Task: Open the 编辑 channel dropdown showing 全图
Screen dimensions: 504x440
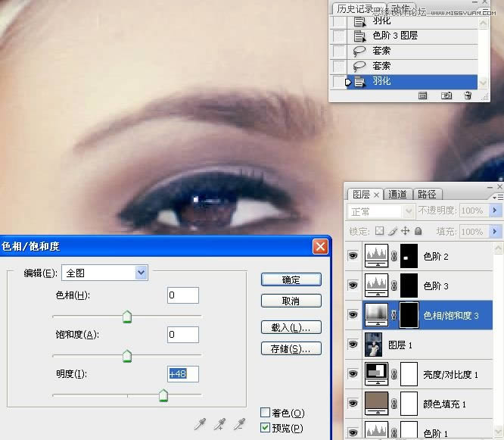Action: click(141, 273)
